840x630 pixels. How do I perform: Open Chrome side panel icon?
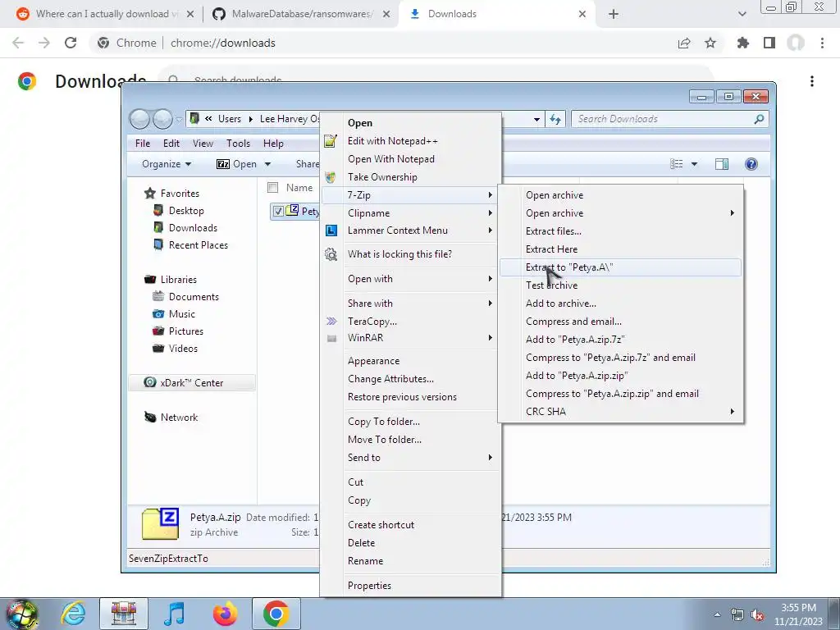[x=769, y=43]
